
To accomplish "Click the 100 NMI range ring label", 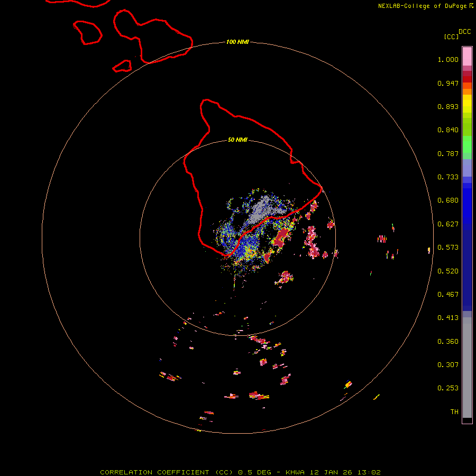I will point(237,42).
